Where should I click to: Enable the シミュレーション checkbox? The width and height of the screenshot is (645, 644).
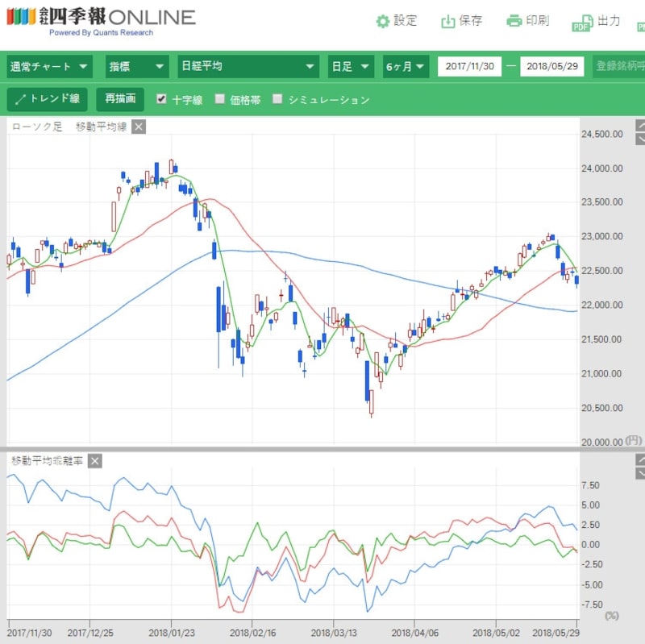point(277,99)
